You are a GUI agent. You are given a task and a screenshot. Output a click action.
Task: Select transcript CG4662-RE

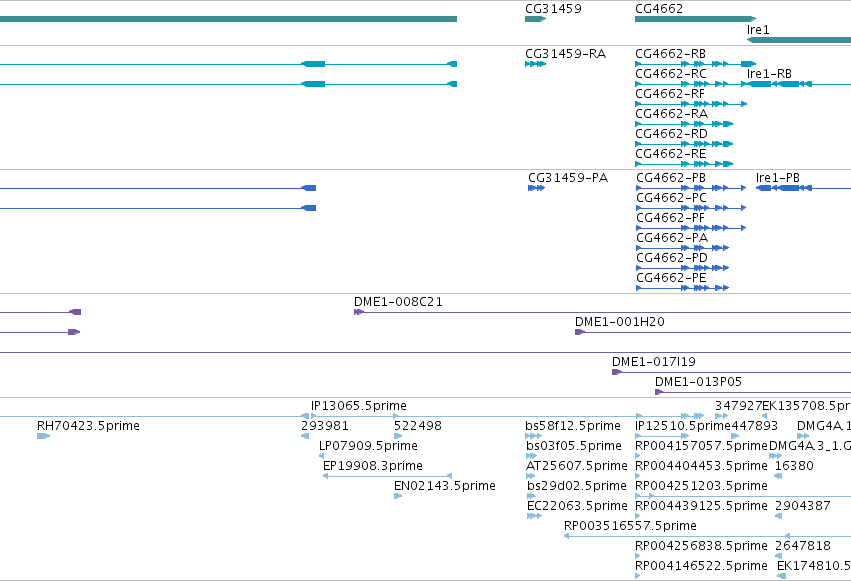[670, 154]
